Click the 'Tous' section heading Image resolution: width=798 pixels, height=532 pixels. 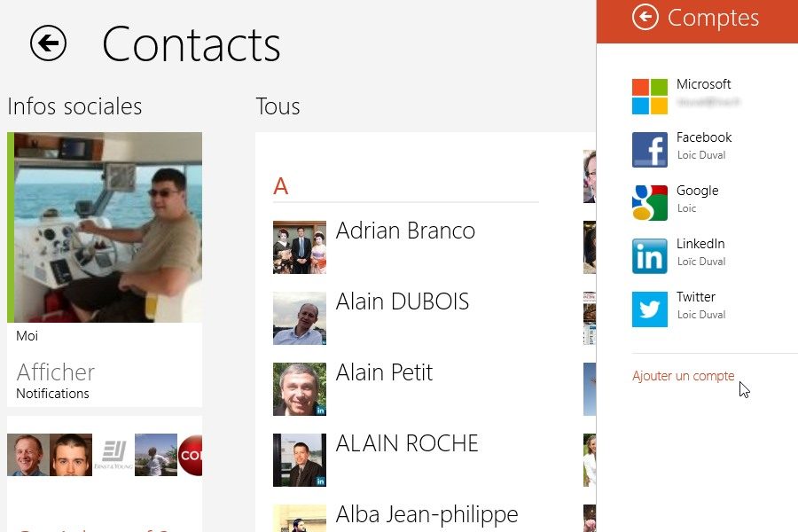(278, 106)
